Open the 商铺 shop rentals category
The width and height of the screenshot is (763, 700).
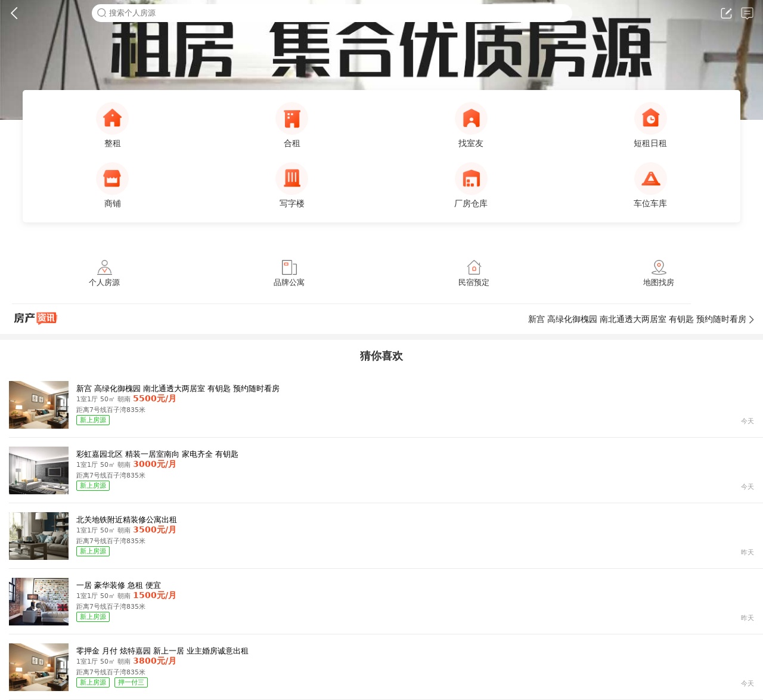pos(112,179)
